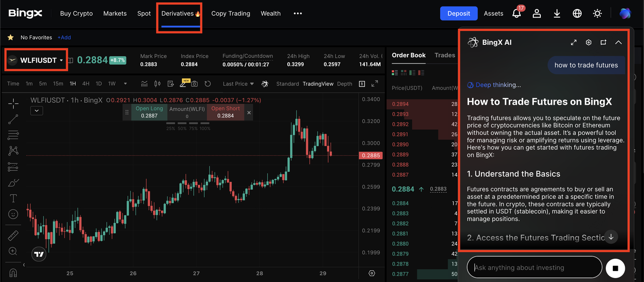Click the TradingView logo on chart
The height and width of the screenshot is (282, 644).
pos(39,254)
